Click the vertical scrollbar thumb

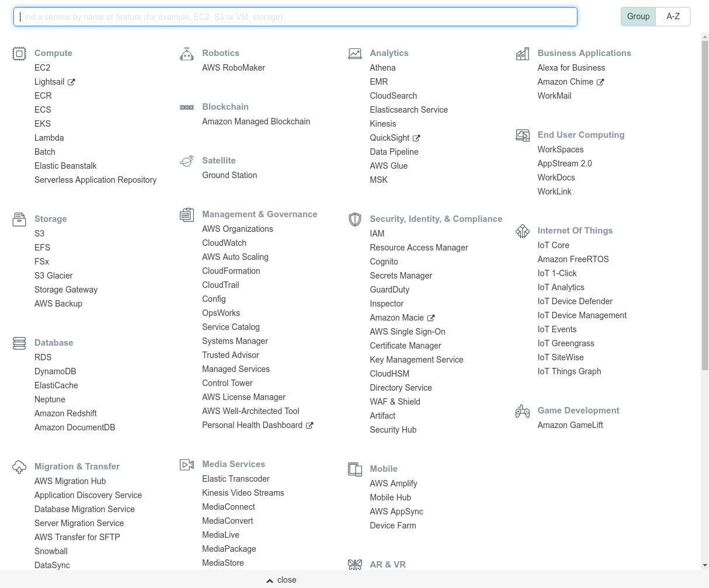(705, 205)
